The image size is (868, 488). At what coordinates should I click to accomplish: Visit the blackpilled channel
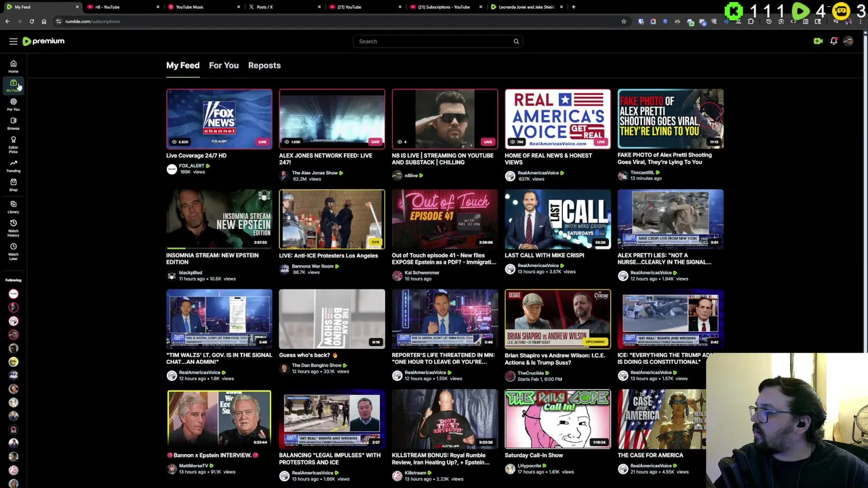[191, 273]
